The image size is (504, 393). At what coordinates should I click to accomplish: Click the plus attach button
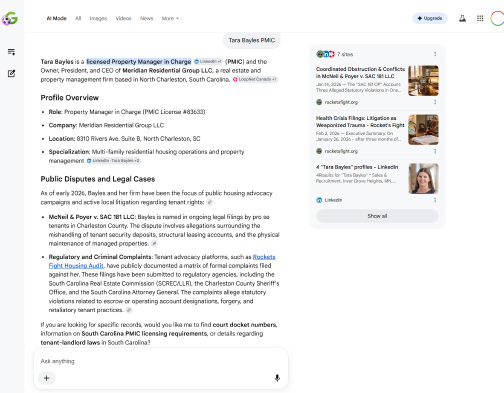(47, 378)
